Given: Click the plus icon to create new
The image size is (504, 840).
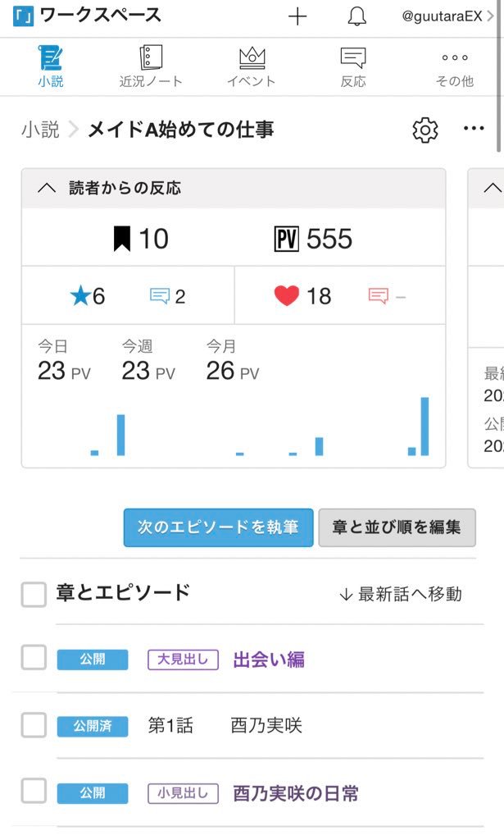Looking at the screenshot, I should point(297,16).
